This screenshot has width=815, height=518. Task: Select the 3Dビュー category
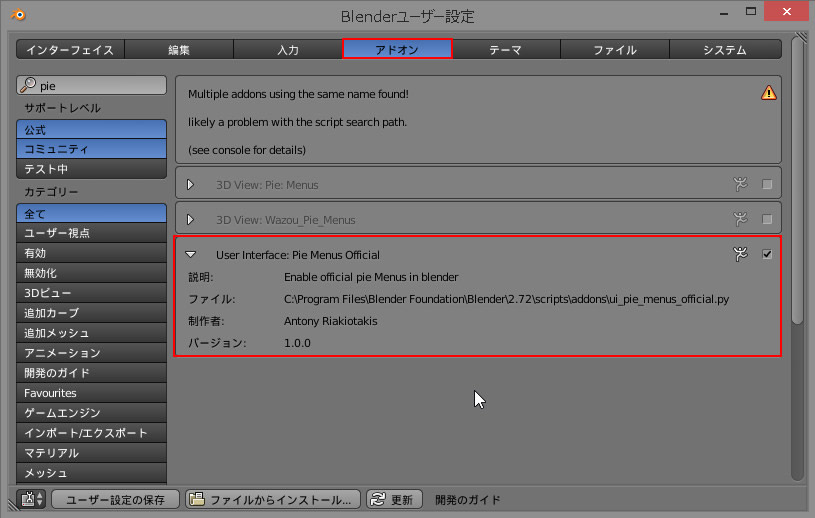pos(91,293)
